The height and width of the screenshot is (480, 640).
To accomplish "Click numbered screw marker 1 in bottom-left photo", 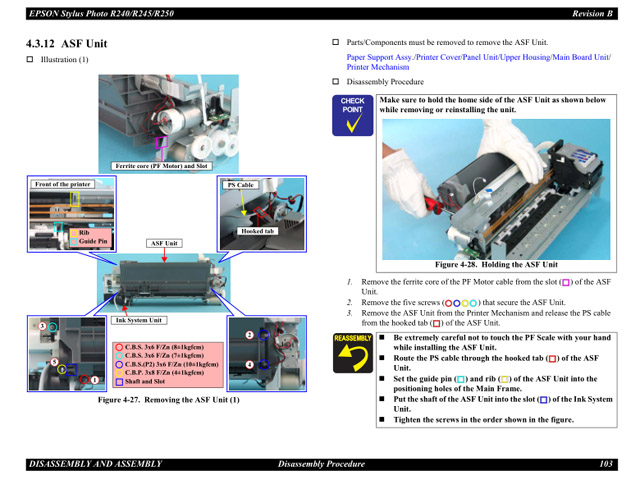I will pyautogui.click(x=94, y=379).
